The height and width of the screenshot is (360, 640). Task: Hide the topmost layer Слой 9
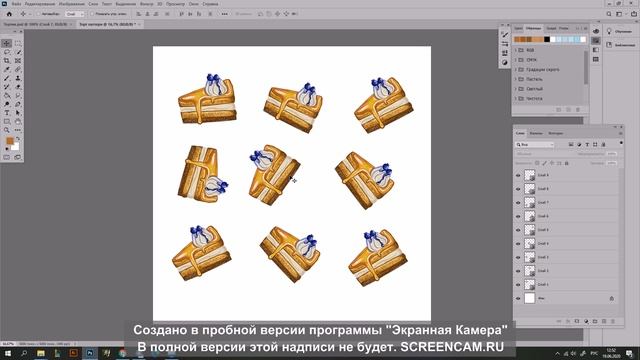click(518, 176)
